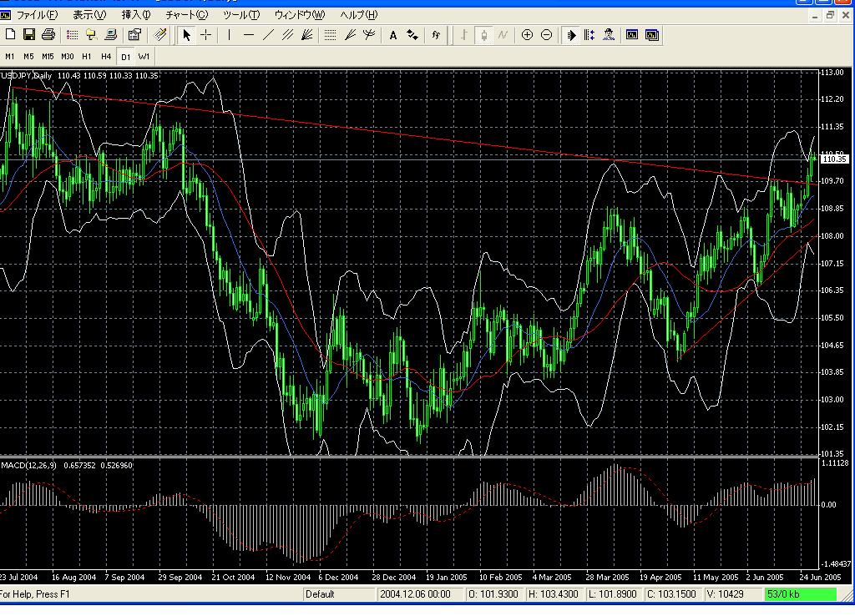The image size is (855, 616).
Task: Open the Expert Advisors icon
Action: (609, 34)
